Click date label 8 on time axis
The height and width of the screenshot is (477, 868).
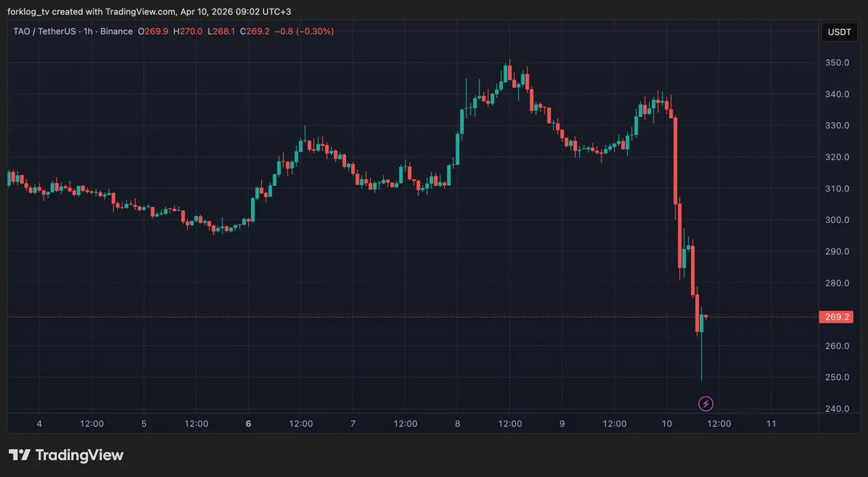click(458, 423)
